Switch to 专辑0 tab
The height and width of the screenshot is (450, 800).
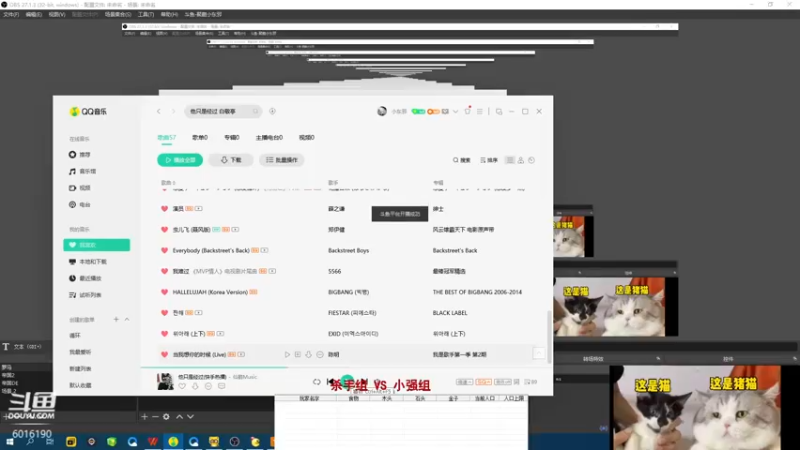click(x=232, y=138)
